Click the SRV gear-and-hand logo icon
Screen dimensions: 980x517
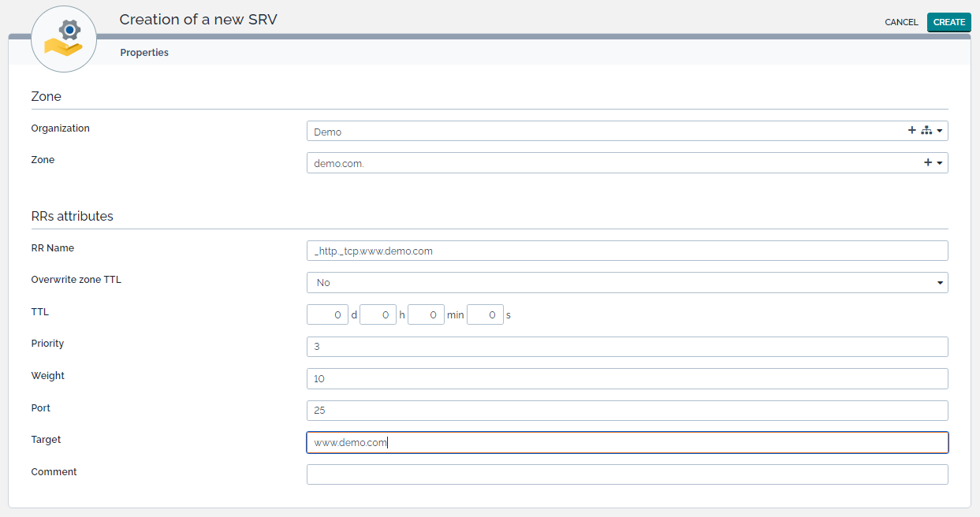64,39
